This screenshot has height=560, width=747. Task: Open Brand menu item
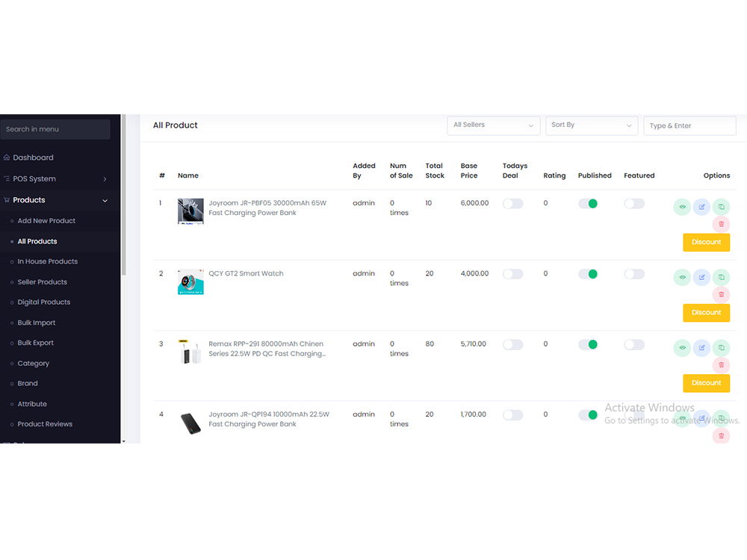28,383
